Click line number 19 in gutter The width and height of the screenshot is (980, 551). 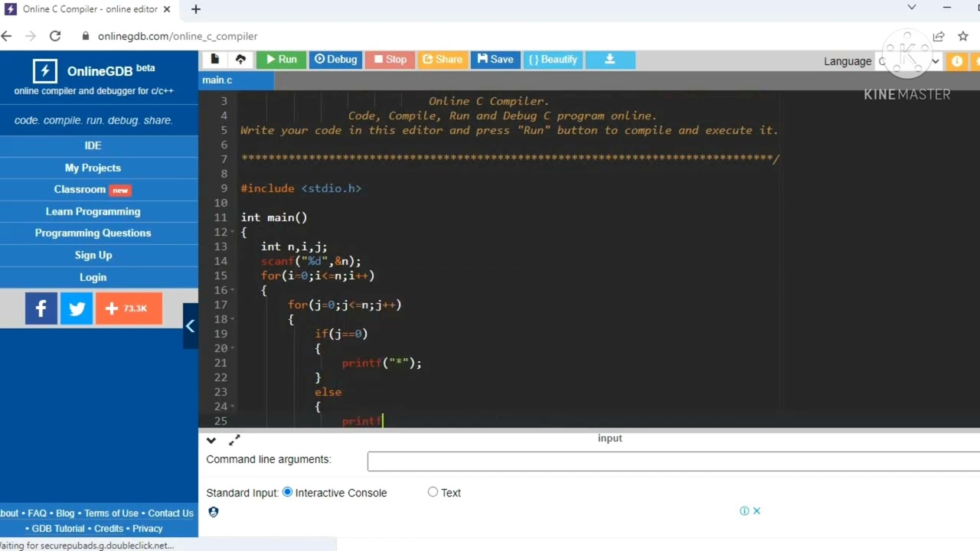[x=220, y=334]
